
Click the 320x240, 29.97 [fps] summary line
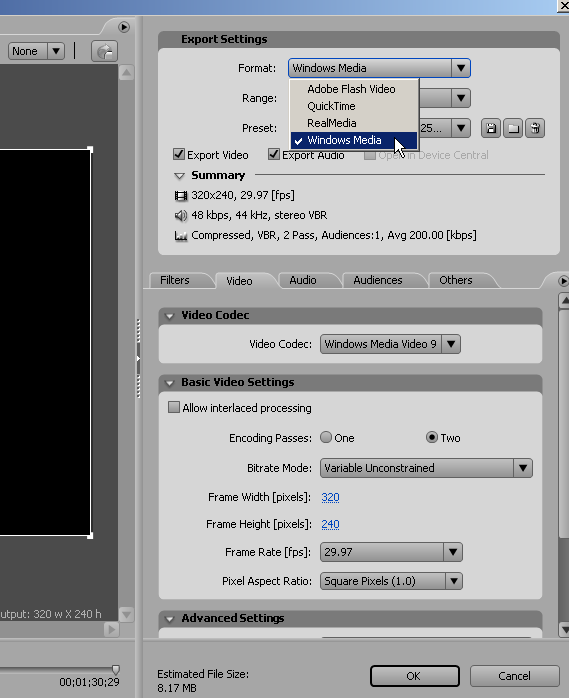243,195
